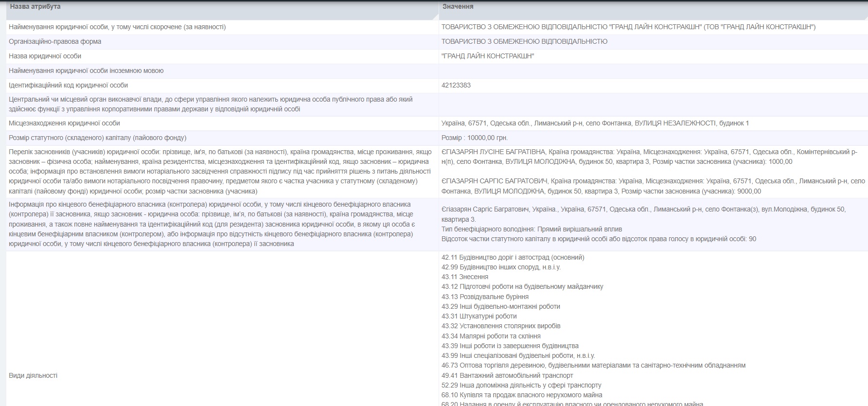This screenshot has width=868, height=406.
Task: Select the identification code value 42123383
Action: click(456, 86)
